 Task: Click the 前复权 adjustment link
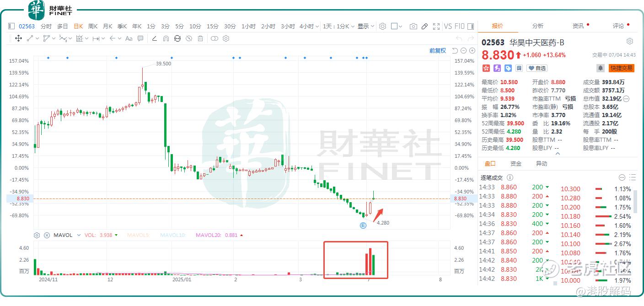(x=437, y=50)
